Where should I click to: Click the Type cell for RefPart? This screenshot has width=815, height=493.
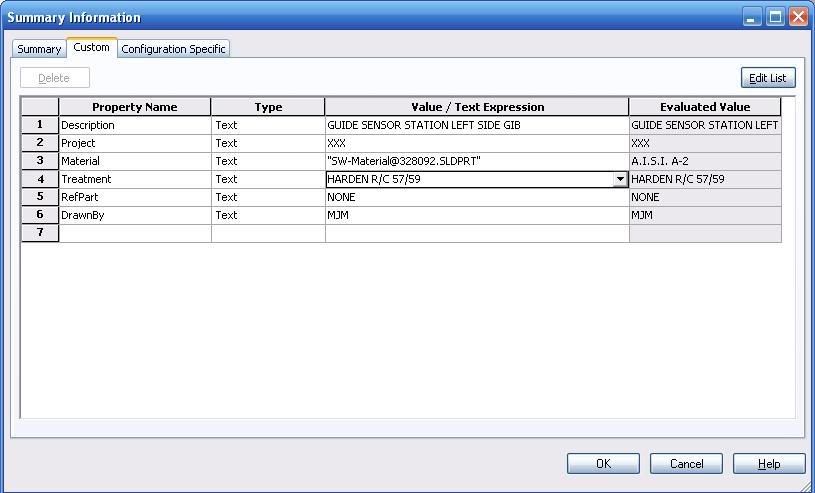click(x=267, y=197)
